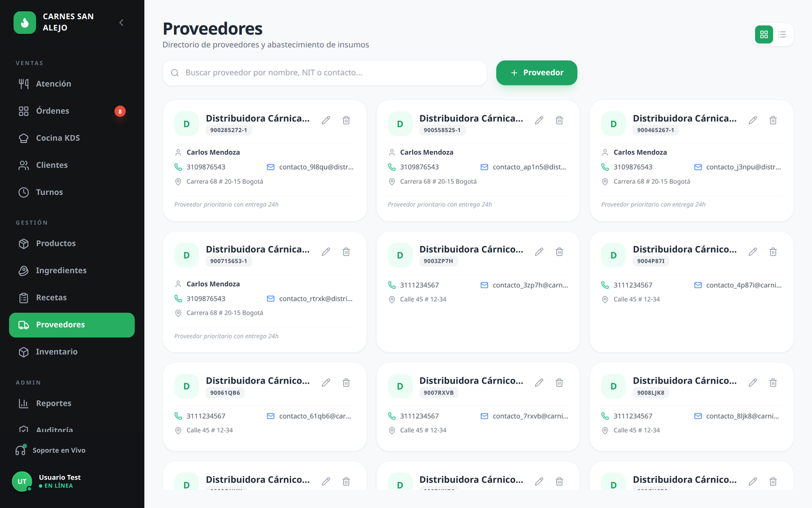Focus the supplier search field
This screenshot has height=508, width=812.
(324, 73)
